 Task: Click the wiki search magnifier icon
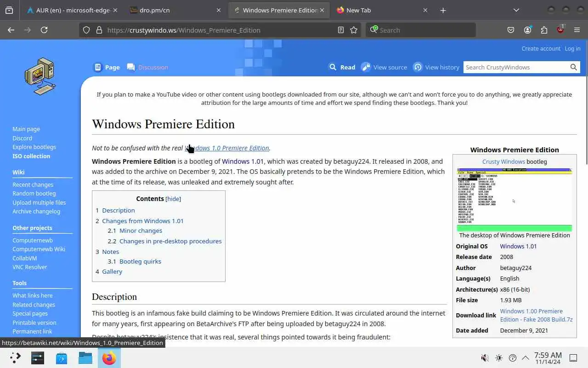574,67
